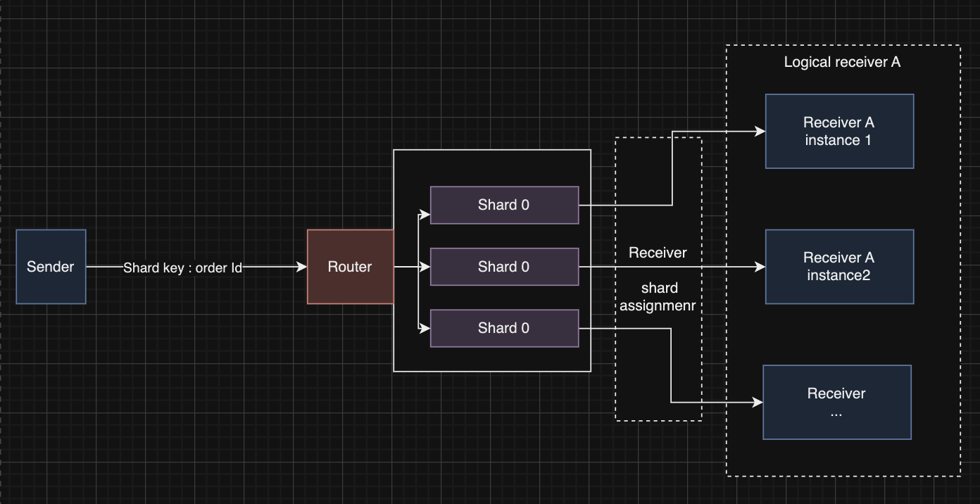The image size is (980, 504).
Task: Click the 'Logical receiver A' title text
Action: coord(842,62)
